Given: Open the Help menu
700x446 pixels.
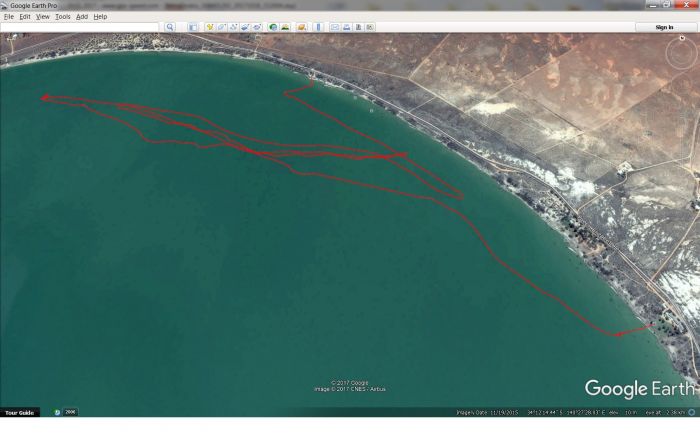Looking at the screenshot, I should point(100,17).
